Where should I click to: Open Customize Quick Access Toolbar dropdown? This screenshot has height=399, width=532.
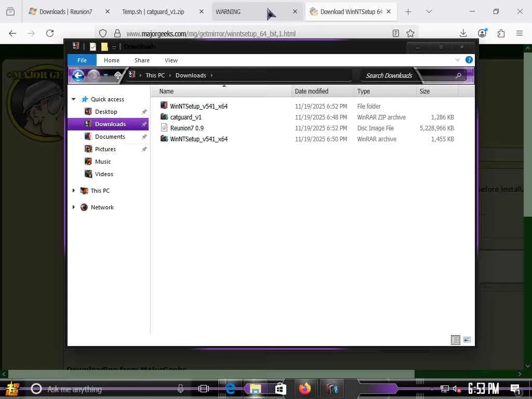[x=114, y=47]
